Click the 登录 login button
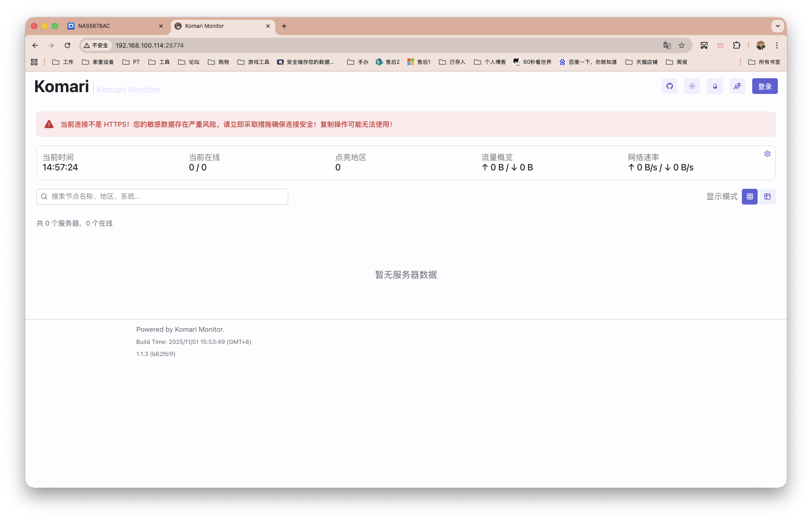The width and height of the screenshot is (812, 521). 764,86
